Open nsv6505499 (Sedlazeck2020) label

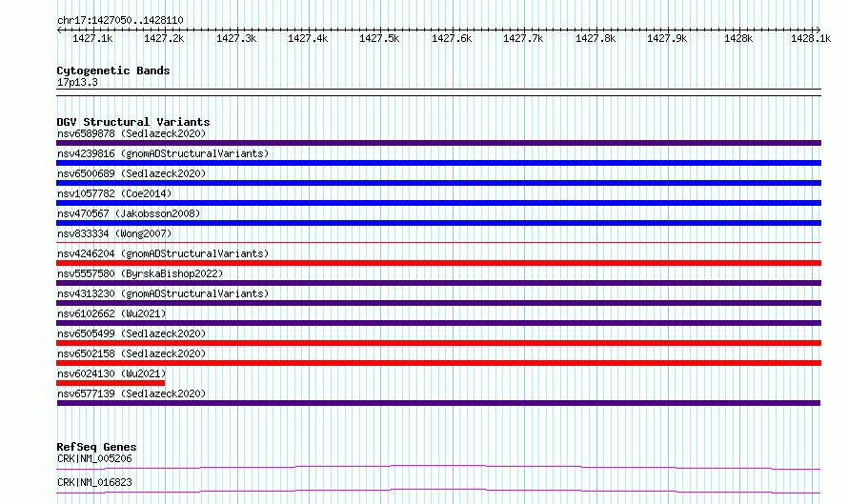pos(131,333)
